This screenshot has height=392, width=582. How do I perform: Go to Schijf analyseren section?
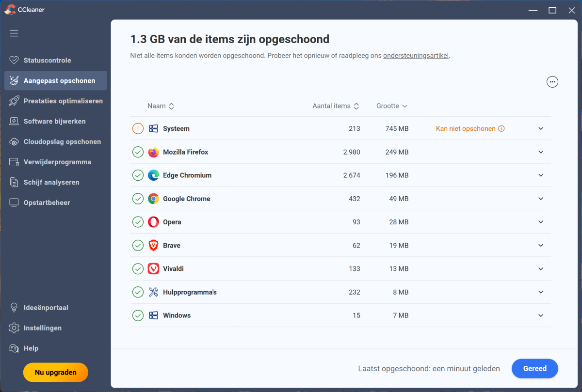pos(51,182)
